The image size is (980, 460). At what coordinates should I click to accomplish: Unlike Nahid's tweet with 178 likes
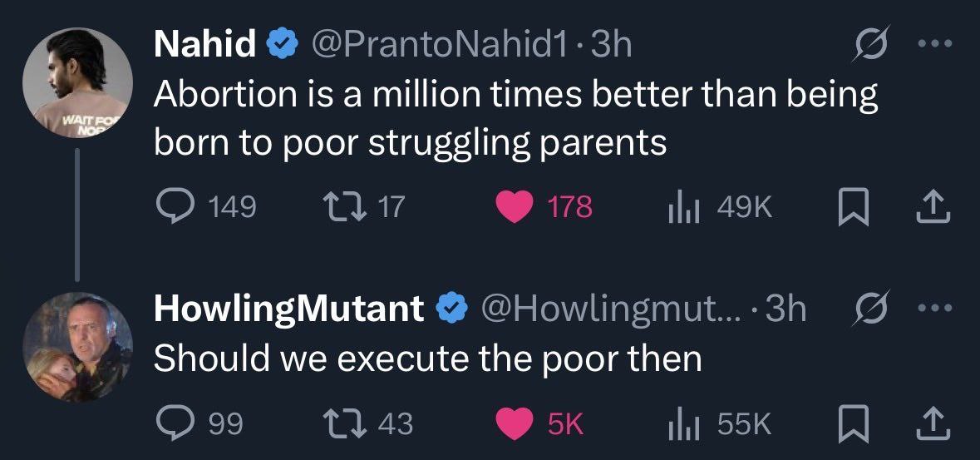(x=515, y=205)
